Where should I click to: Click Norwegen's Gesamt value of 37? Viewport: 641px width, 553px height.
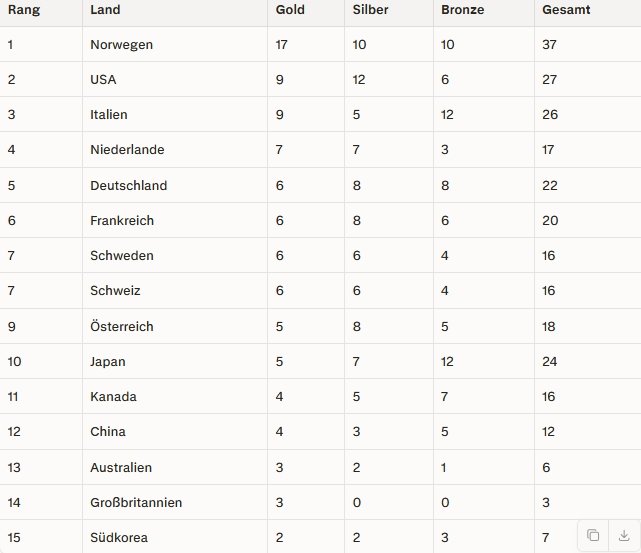(x=550, y=45)
